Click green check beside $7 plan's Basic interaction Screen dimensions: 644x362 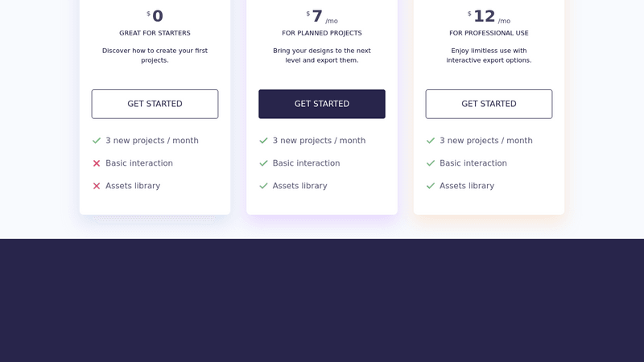click(263, 163)
